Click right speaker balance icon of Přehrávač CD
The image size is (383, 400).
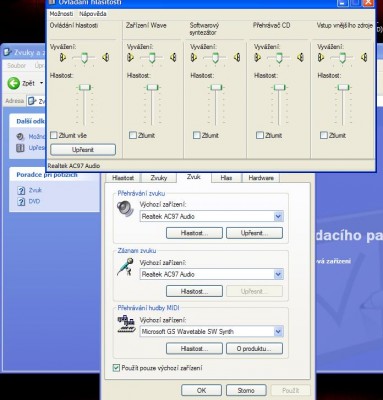300,58
